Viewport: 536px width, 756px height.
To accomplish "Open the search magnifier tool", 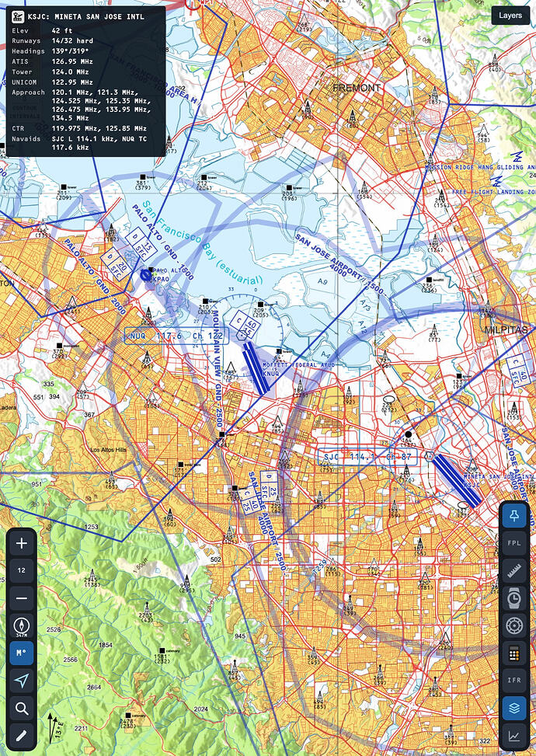I will [21, 709].
